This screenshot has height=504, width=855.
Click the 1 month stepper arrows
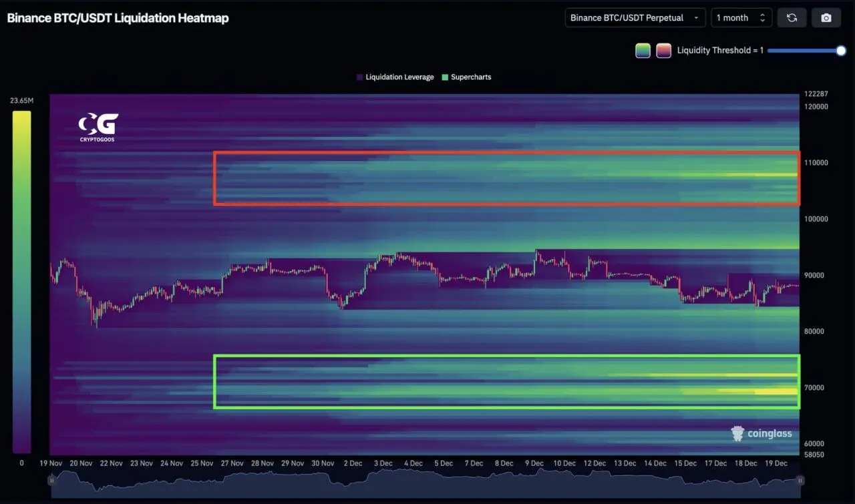pos(762,18)
